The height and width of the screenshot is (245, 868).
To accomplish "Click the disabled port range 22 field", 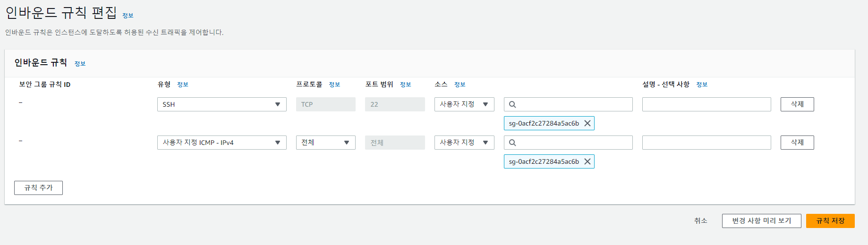I will coord(395,104).
